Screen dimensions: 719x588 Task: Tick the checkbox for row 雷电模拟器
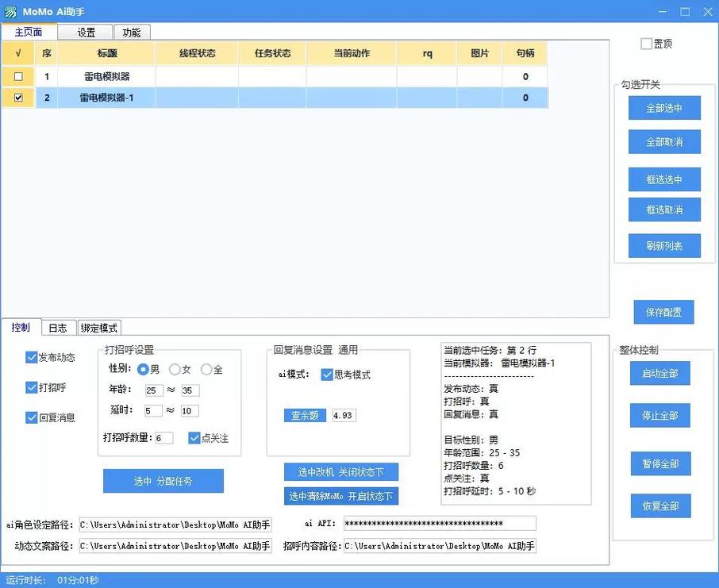pyautogui.click(x=18, y=77)
